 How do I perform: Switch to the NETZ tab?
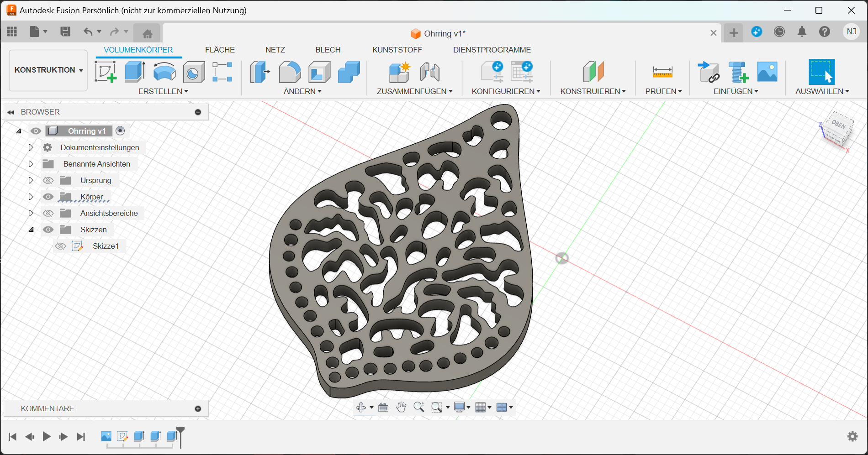(x=275, y=50)
